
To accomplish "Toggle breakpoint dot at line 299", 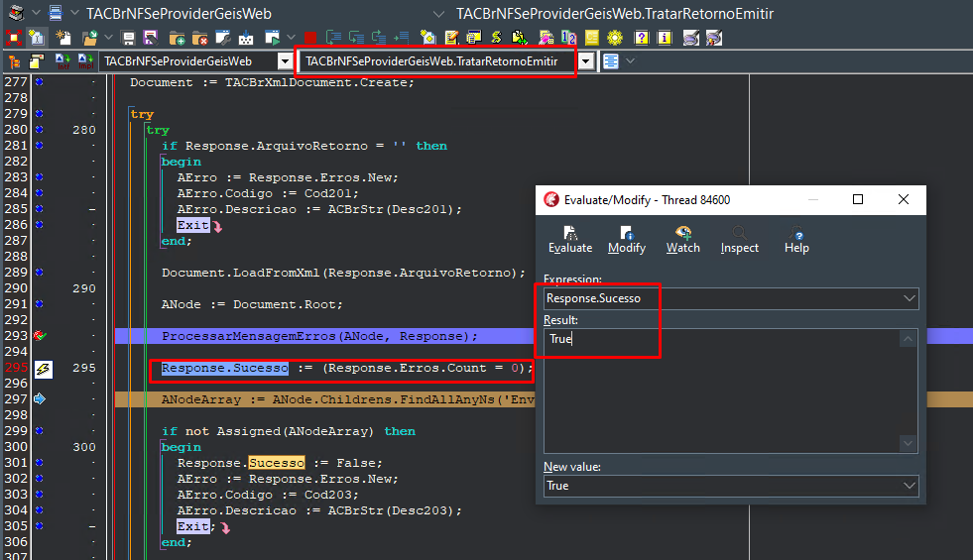I will tap(39, 430).
